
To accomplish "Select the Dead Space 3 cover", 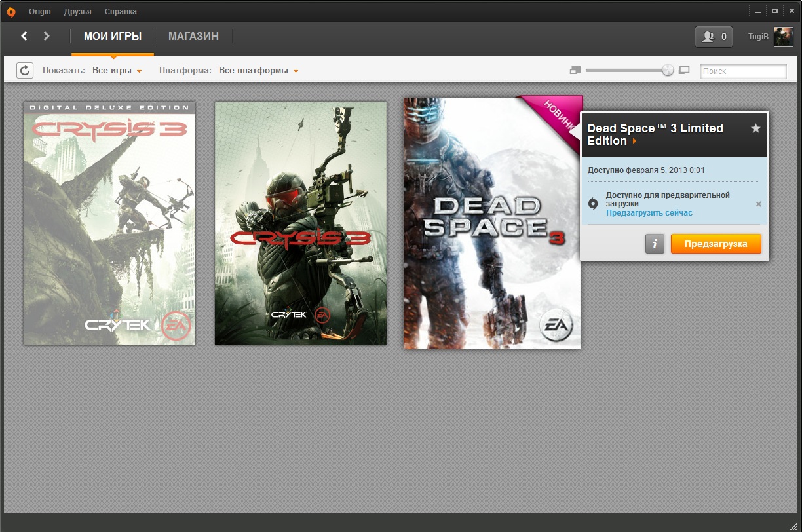I will pos(492,223).
